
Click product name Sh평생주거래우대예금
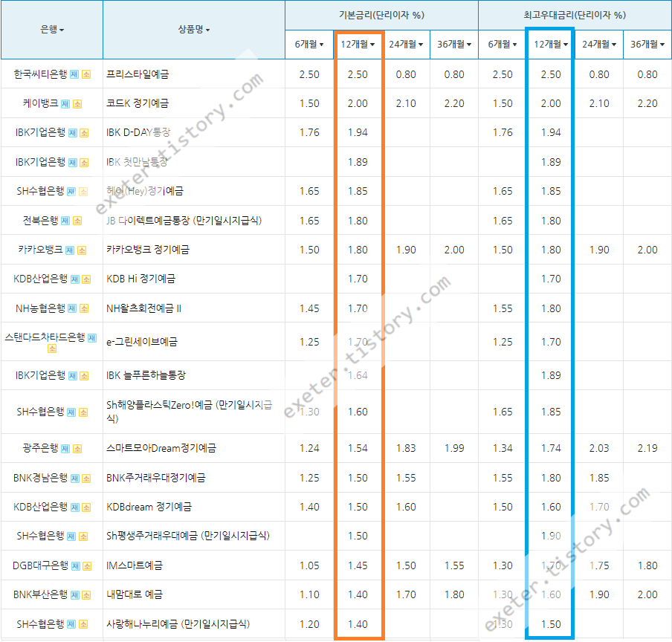tap(152, 536)
